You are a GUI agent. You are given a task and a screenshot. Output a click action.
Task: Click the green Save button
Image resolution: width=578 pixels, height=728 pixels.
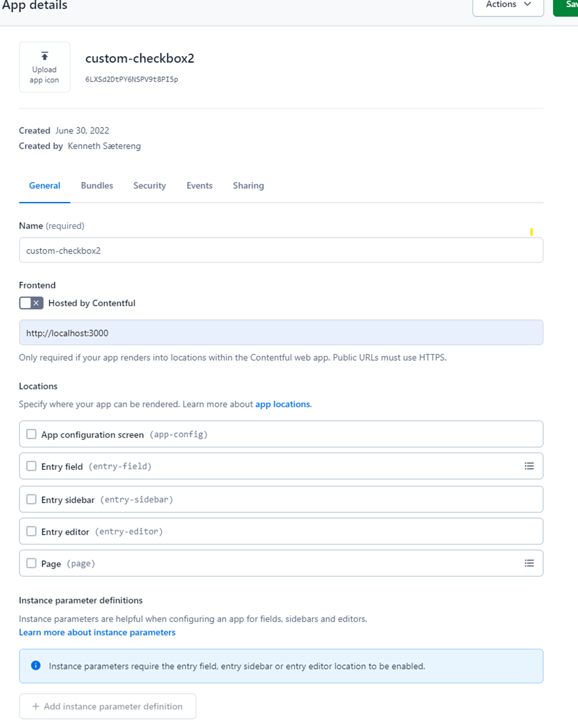[566, 5]
